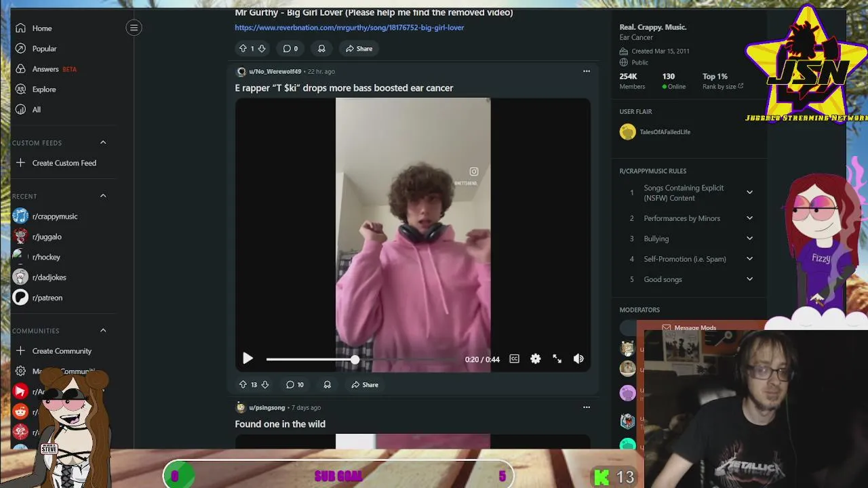Open the 10 comments on T $ki post
This screenshot has width=868, height=488.
tap(294, 384)
